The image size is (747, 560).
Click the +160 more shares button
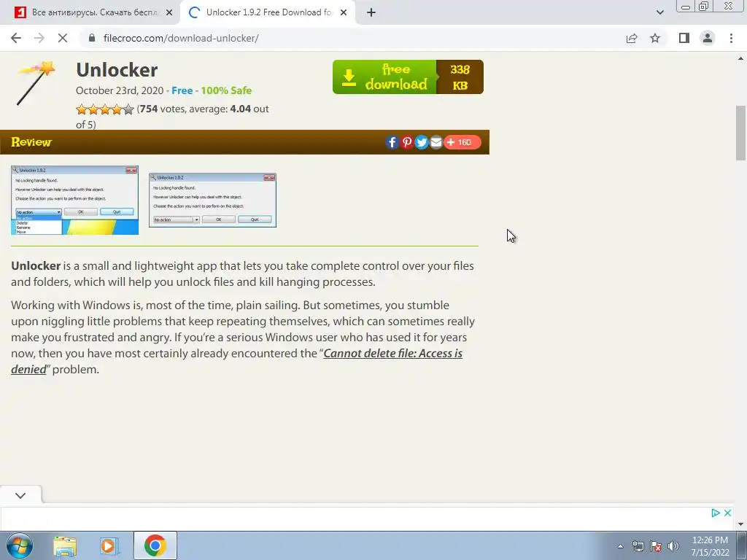(462, 142)
